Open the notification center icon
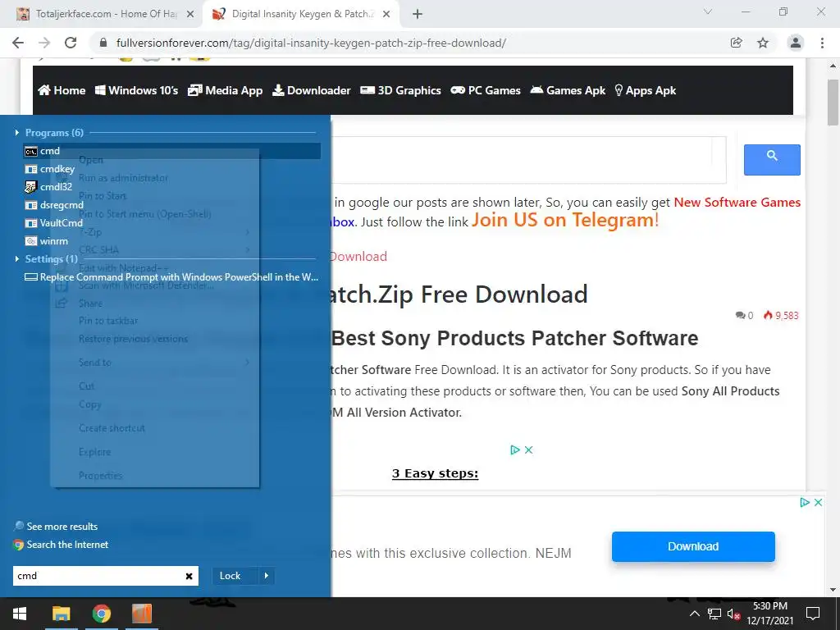This screenshot has height=630, width=840. [x=813, y=614]
